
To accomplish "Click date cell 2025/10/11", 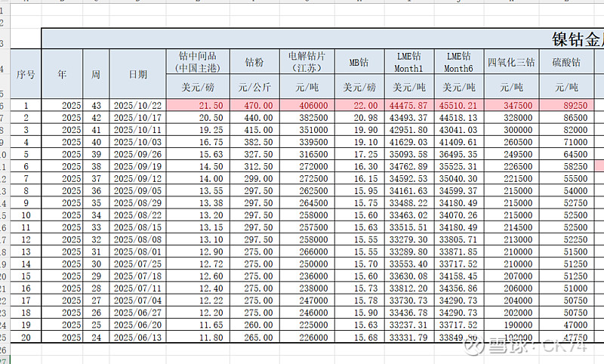I will tap(138, 130).
